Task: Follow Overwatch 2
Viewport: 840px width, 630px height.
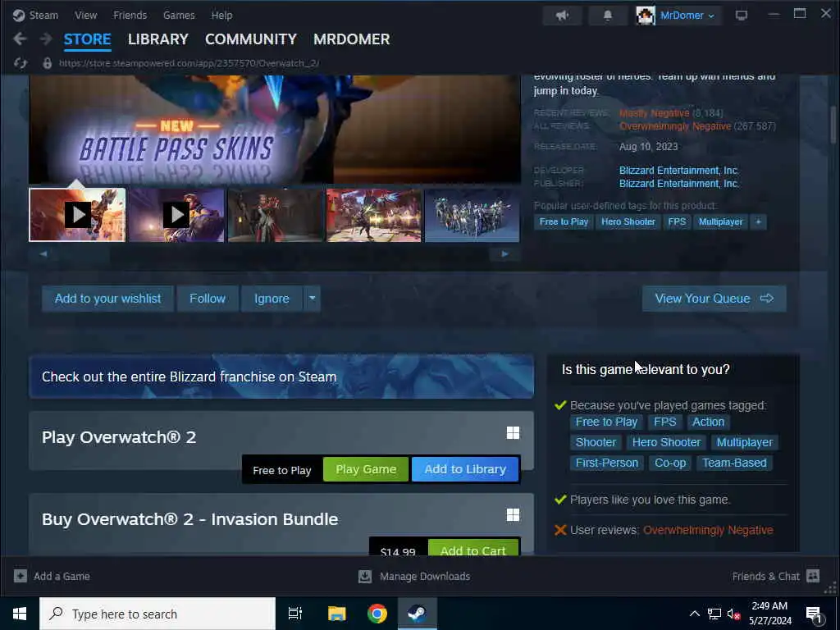Action: (208, 299)
